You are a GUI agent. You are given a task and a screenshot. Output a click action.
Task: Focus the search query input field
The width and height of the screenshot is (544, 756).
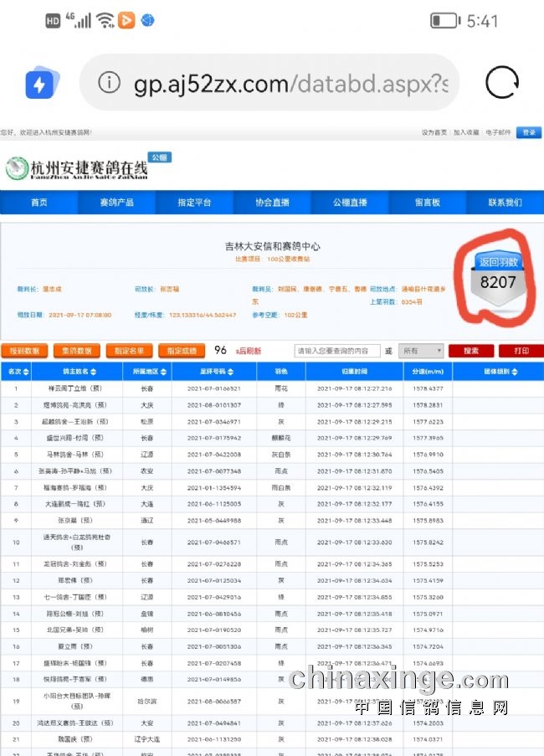click(x=337, y=351)
